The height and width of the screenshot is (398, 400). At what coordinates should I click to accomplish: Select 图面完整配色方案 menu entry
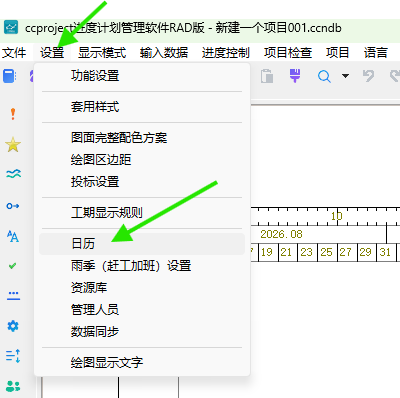(142, 137)
